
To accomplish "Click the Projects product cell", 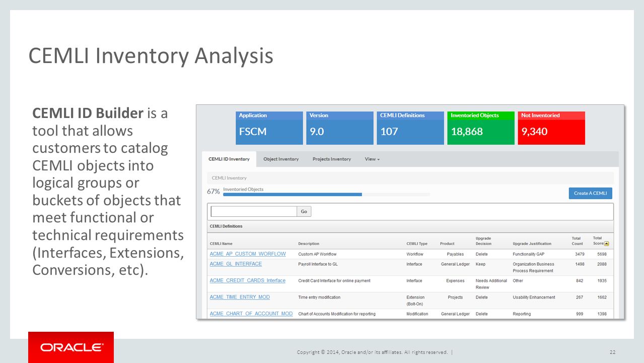I will [455, 297].
